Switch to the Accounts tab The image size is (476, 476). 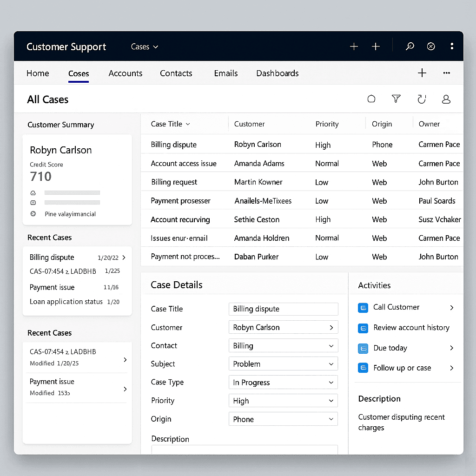click(126, 73)
